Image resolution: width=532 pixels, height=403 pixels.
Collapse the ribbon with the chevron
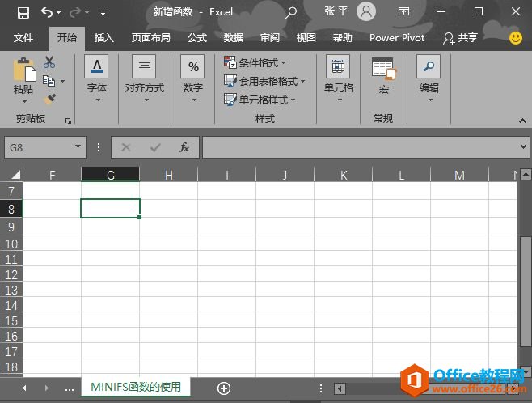(522, 121)
